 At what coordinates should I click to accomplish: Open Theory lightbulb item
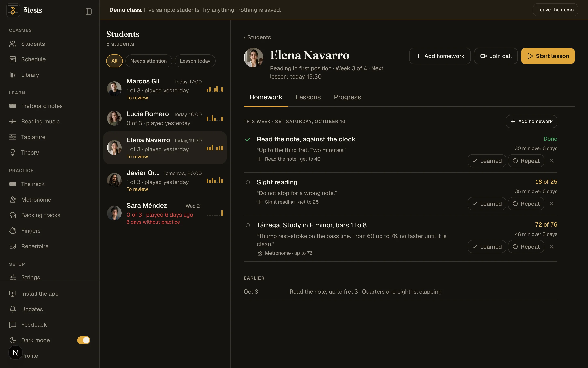50,153
